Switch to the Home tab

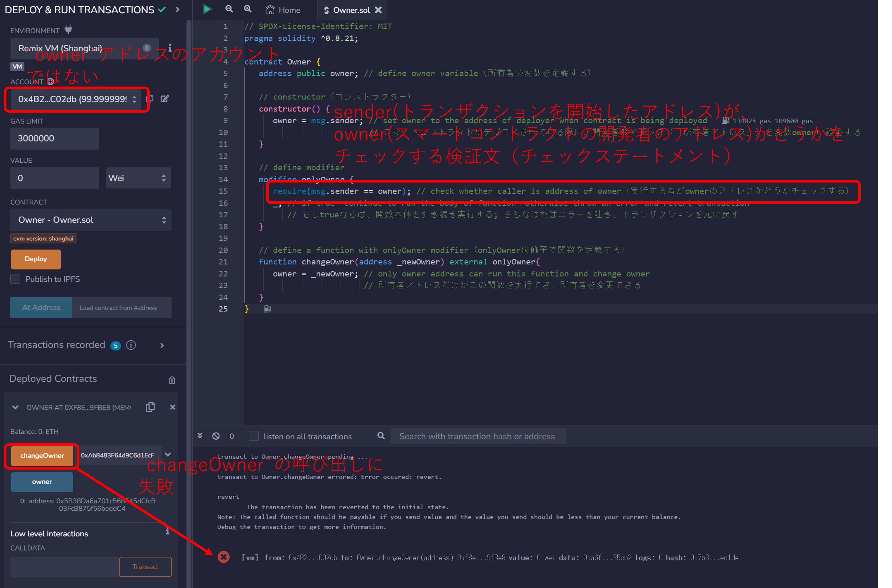point(283,10)
